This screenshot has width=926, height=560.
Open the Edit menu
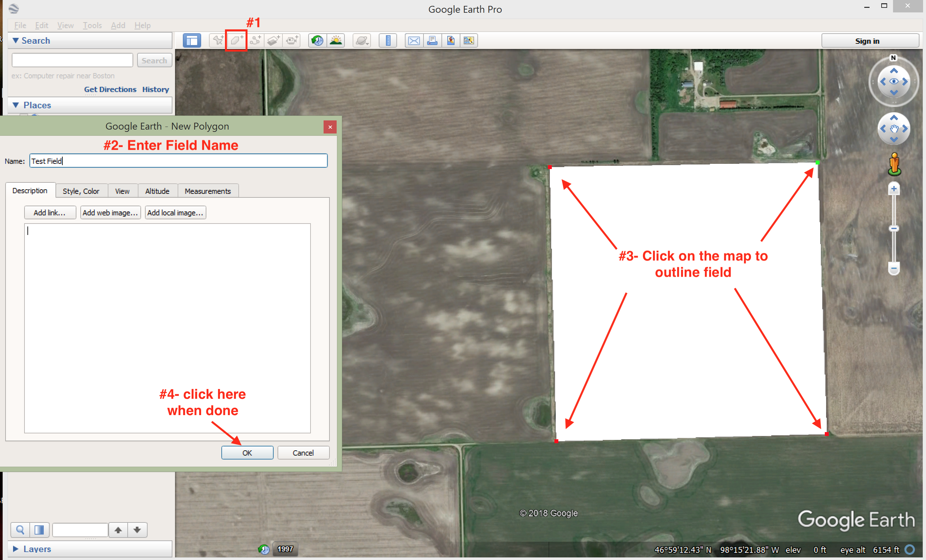(x=42, y=25)
